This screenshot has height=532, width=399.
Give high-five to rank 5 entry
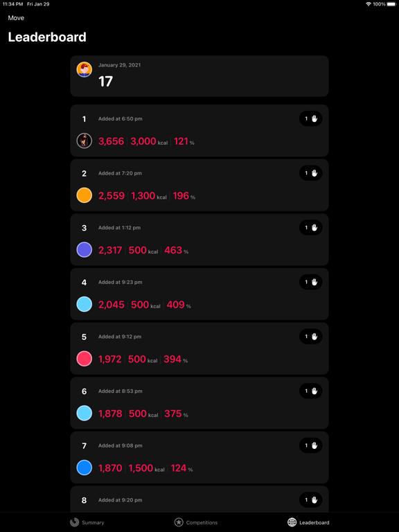tap(310, 337)
